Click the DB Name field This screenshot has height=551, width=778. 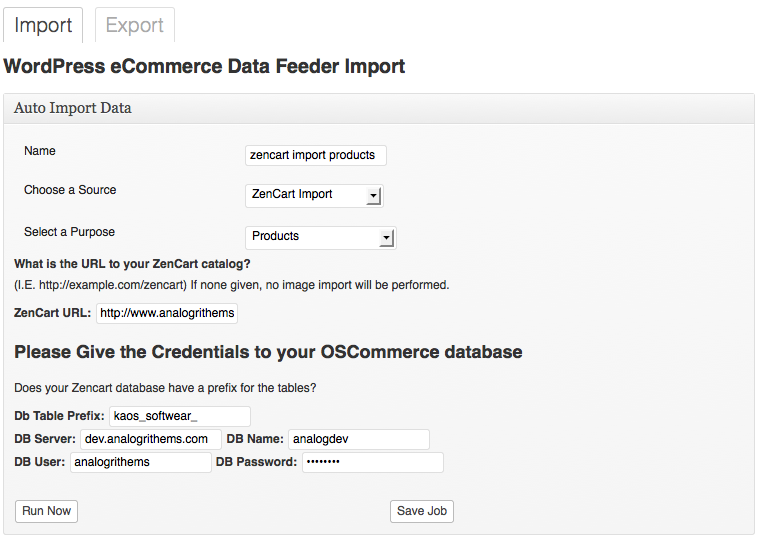point(358,439)
